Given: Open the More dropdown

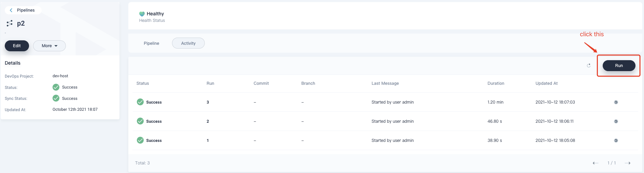Looking at the screenshot, I should point(49,46).
